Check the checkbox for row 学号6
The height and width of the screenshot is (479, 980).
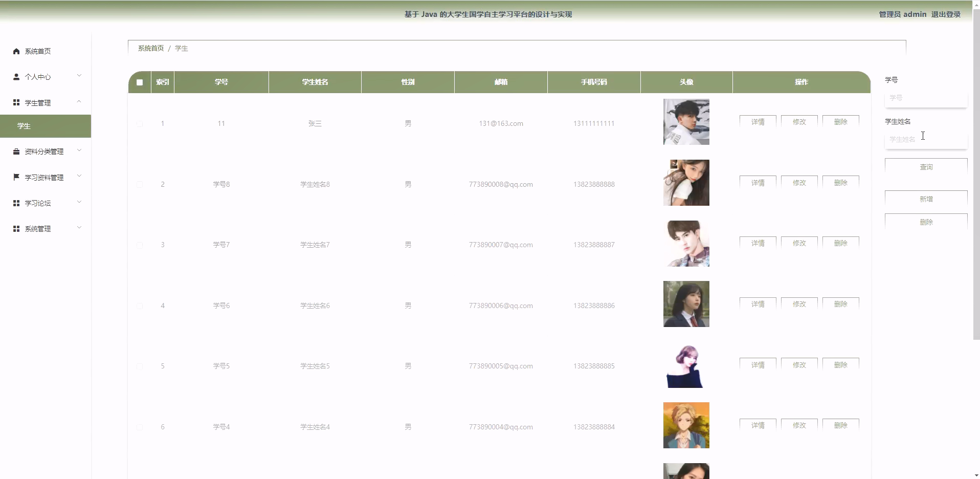[140, 306]
